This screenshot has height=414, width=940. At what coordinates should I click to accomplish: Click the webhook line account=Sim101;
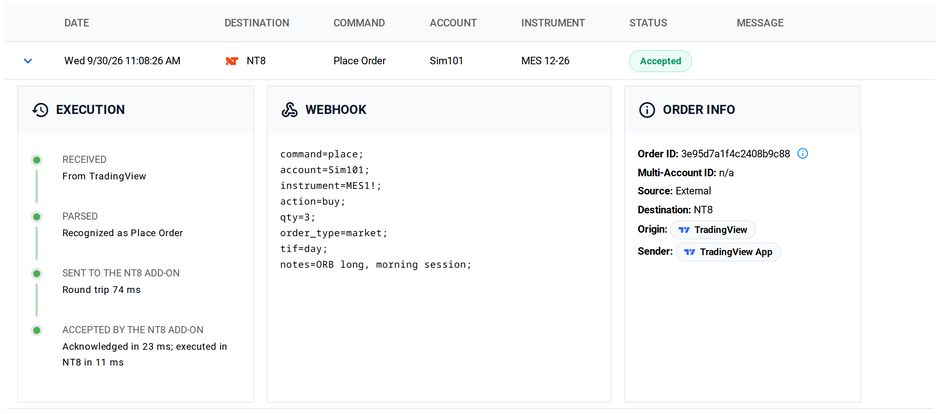(325, 170)
